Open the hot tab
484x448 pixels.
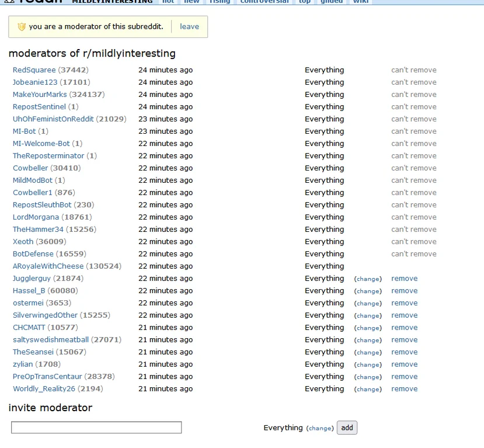click(x=168, y=2)
